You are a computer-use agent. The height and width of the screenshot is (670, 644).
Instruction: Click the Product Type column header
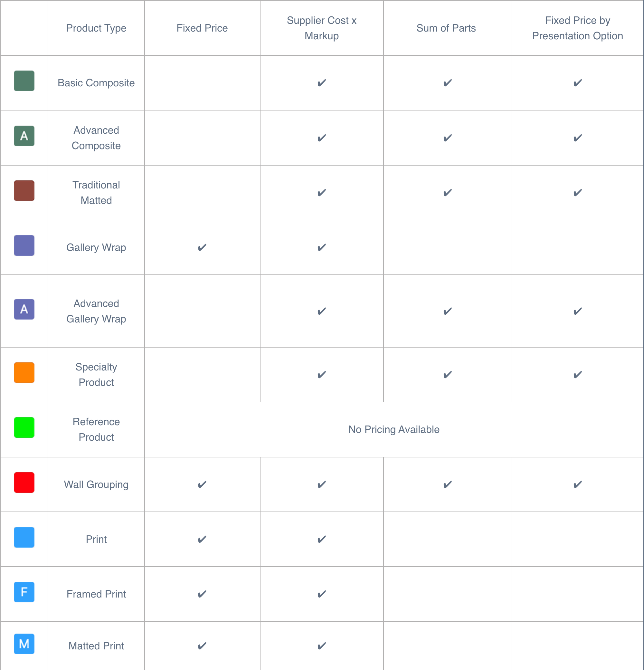tap(96, 28)
